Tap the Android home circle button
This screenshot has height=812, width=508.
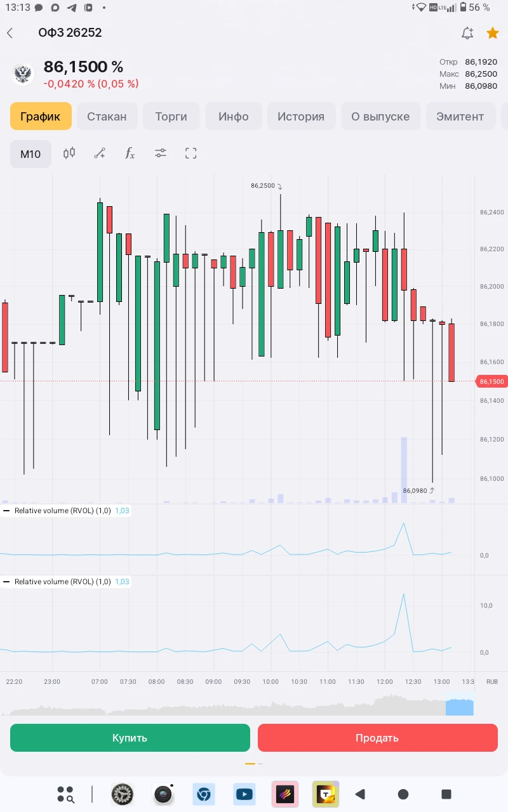click(x=403, y=794)
